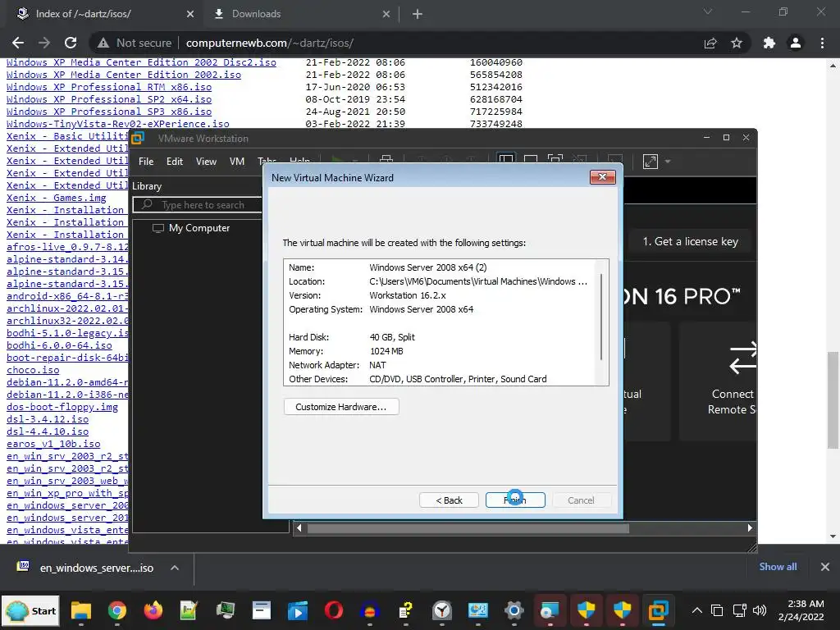Toggle the VMware show library view icon
Image resolution: width=840 pixels, height=630 pixels.
tap(505, 159)
